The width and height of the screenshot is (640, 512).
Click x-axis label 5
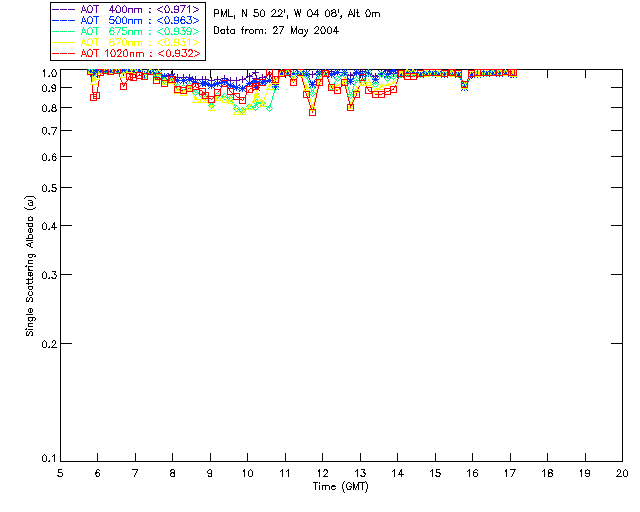click(x=60, y=473)
